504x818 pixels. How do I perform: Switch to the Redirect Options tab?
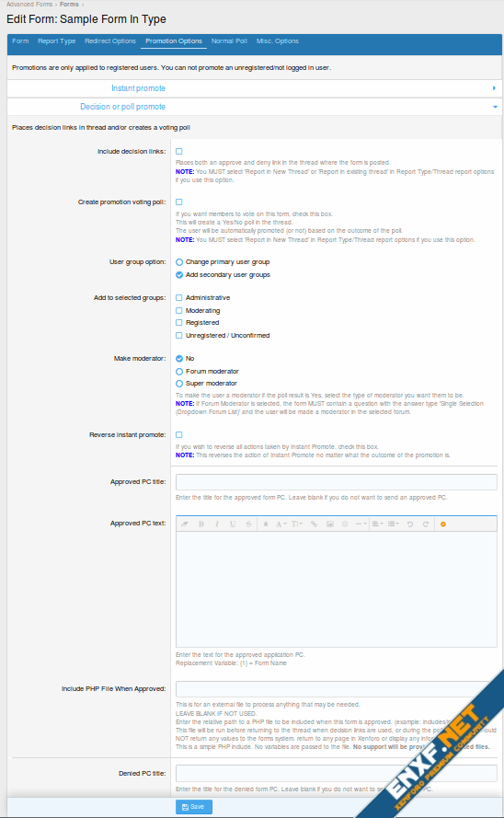(x=110, y=41)
